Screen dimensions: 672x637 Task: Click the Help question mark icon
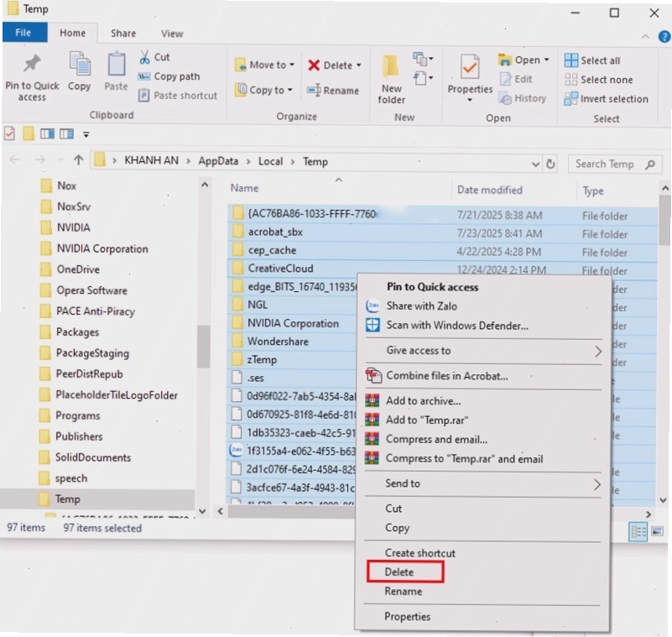coord(664,37)
